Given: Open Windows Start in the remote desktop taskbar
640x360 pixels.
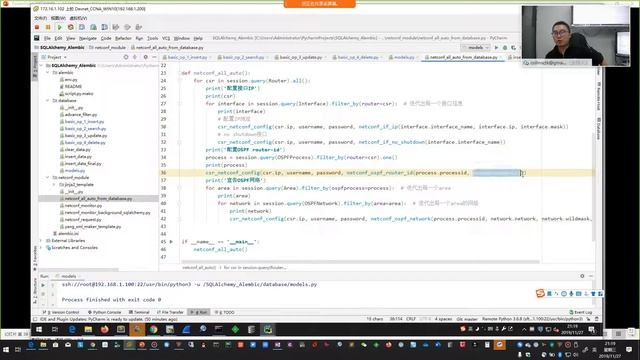Looking at the screenshot, I should click(39, 329).
